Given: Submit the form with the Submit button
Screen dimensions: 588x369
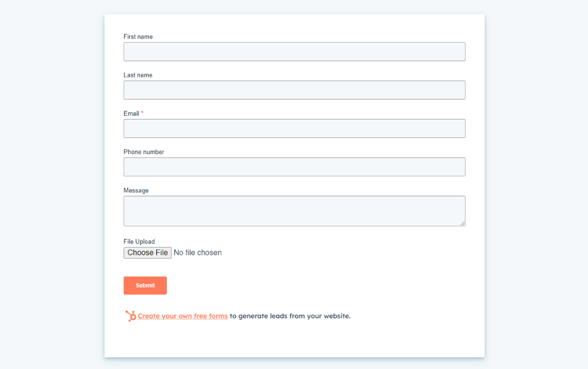Looking at the screenshot, I should point(145,286).
